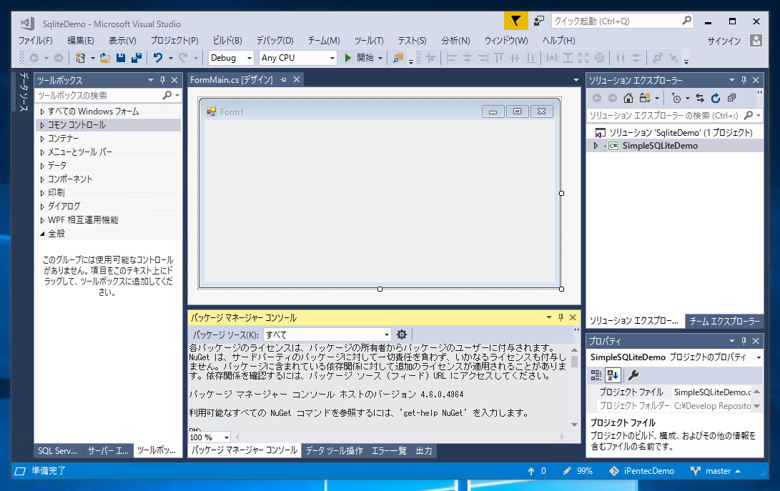Select the ソリューション 'SqliteDemo' tree row
This screenshot has height=491, width=780.
(675, 132)
